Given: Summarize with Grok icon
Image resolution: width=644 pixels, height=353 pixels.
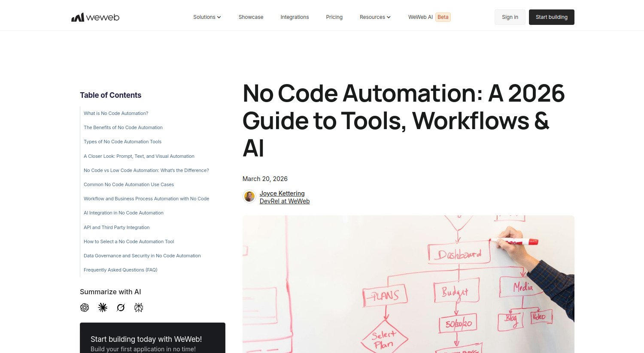Looking at the screenshot, I should point(121,308).
